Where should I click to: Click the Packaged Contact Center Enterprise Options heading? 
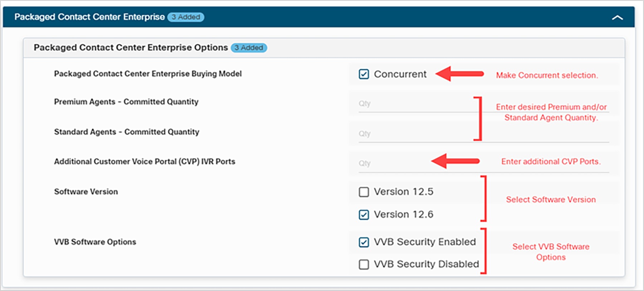pyautogui.click(x=131, y=48)
